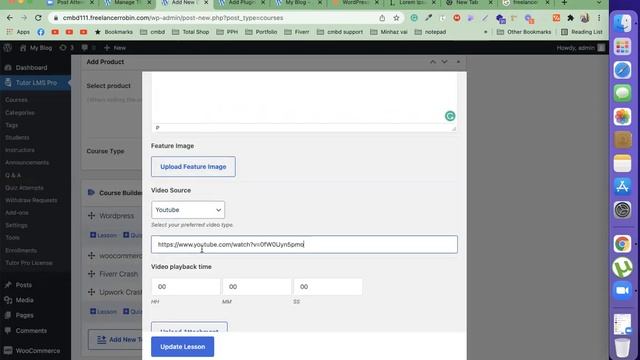Screen dimensions: 640x360
Task: Open the Total Shop bookmark folder
Action: pos(190,32)
